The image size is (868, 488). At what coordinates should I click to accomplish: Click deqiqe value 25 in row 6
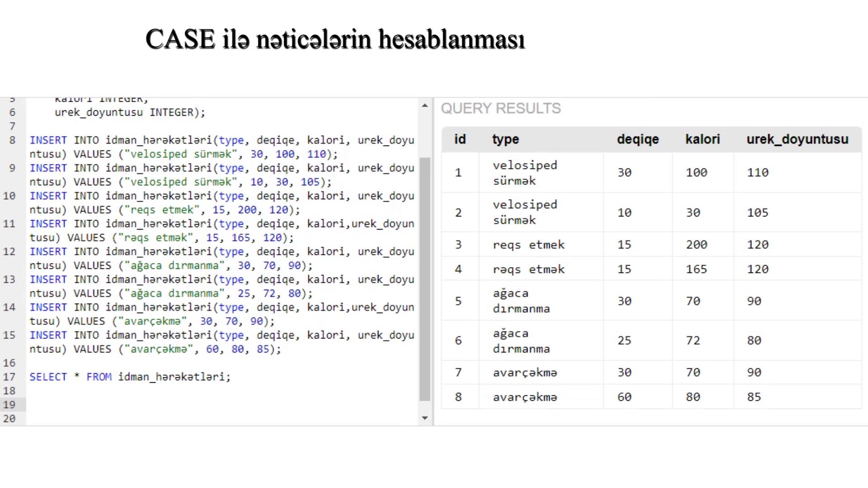624,340
